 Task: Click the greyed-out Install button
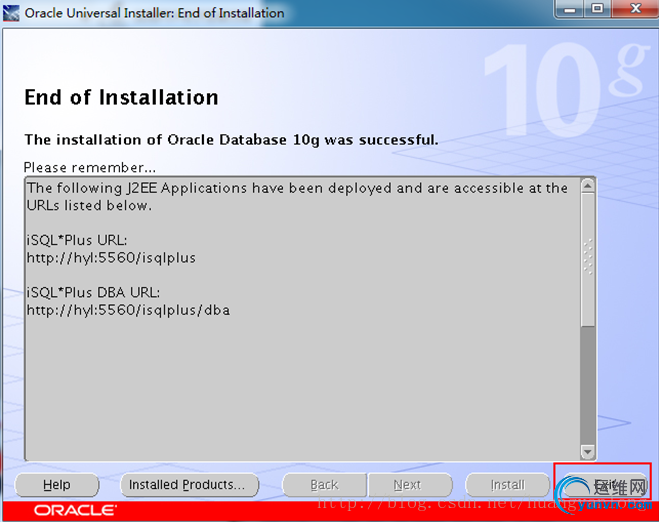click(508, 485)
